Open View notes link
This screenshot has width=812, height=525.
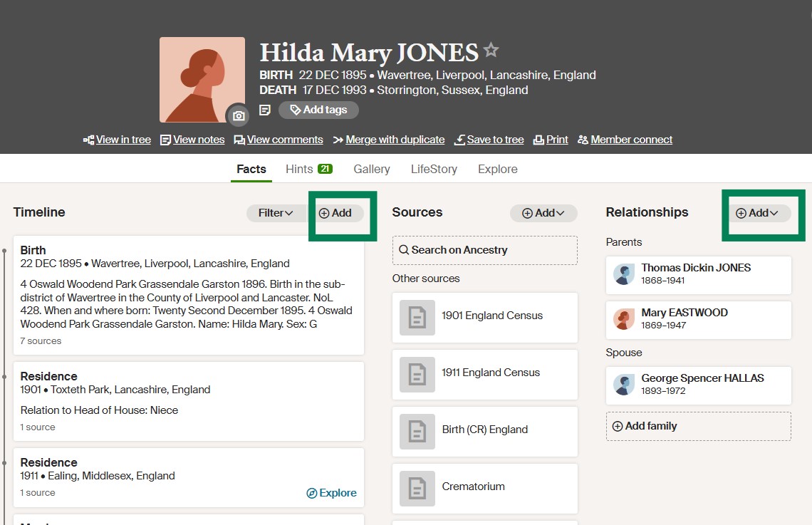192,140
